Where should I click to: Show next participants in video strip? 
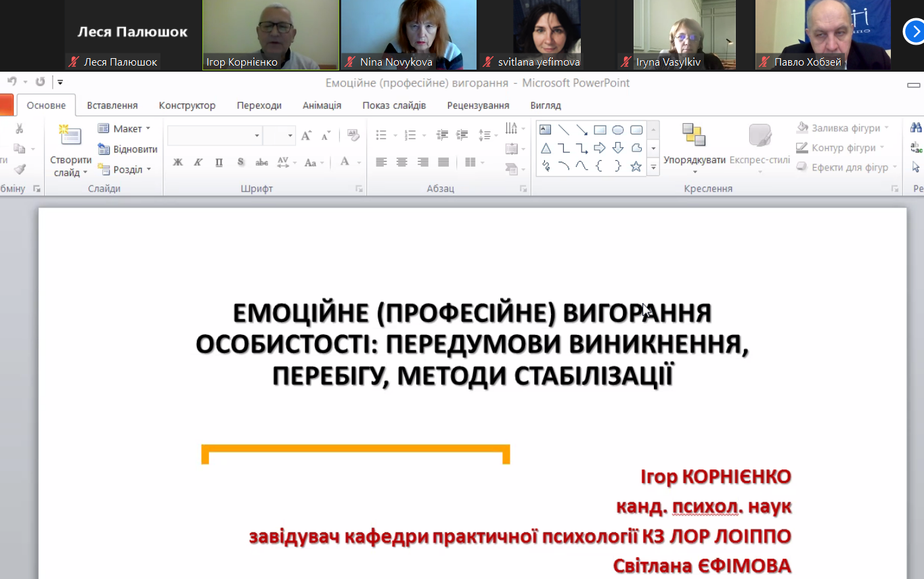[x=913, y=31]
